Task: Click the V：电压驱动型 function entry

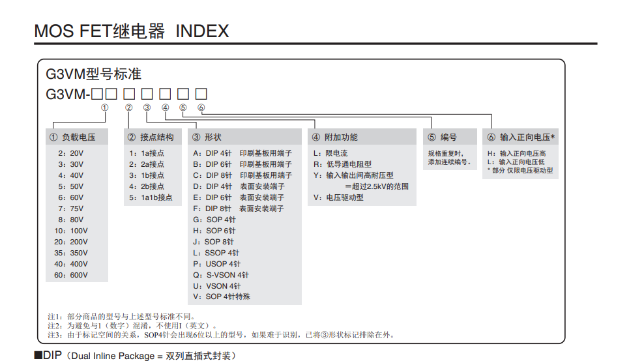Action: click(338, 197)
